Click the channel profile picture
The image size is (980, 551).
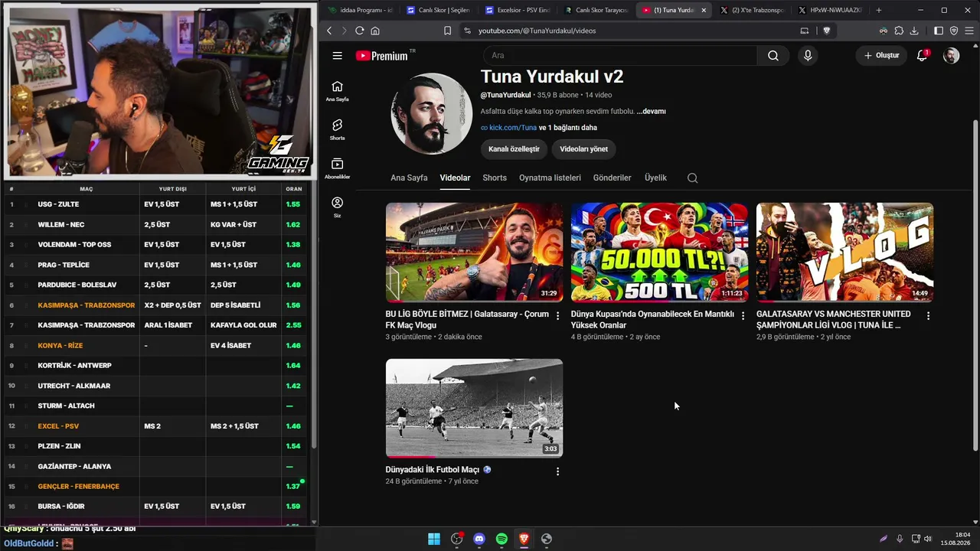click(432, 114)
